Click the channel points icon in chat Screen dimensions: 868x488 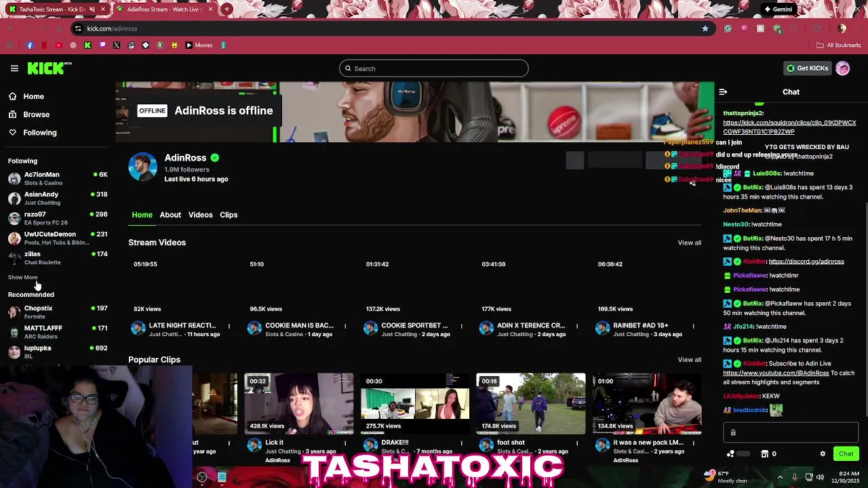point(730,453)
